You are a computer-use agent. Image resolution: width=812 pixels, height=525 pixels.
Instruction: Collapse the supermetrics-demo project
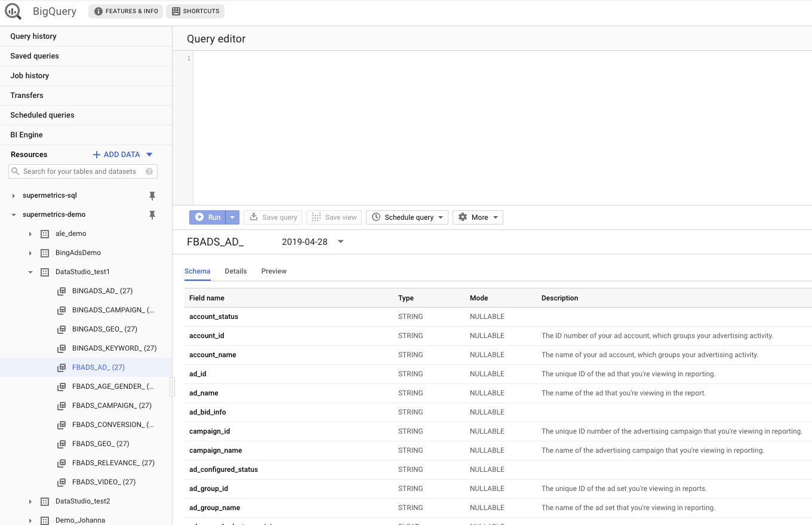point(14,214)
